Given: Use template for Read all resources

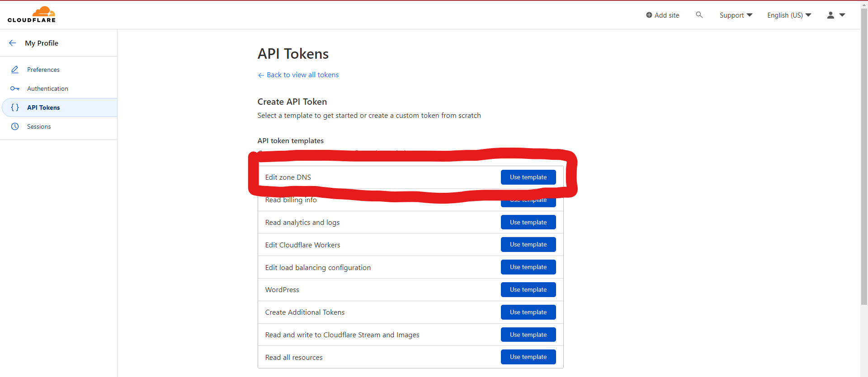Looking at the screenshot, I should (528, 357).
